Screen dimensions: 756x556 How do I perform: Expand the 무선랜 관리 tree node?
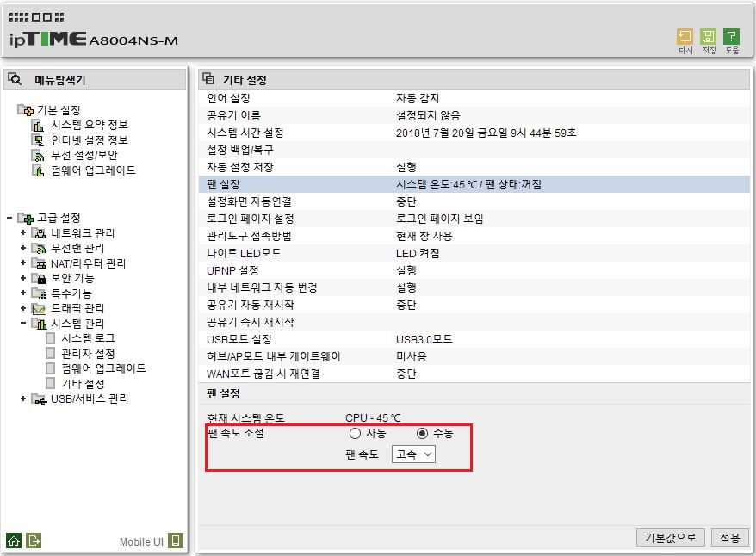pos(23,248)
